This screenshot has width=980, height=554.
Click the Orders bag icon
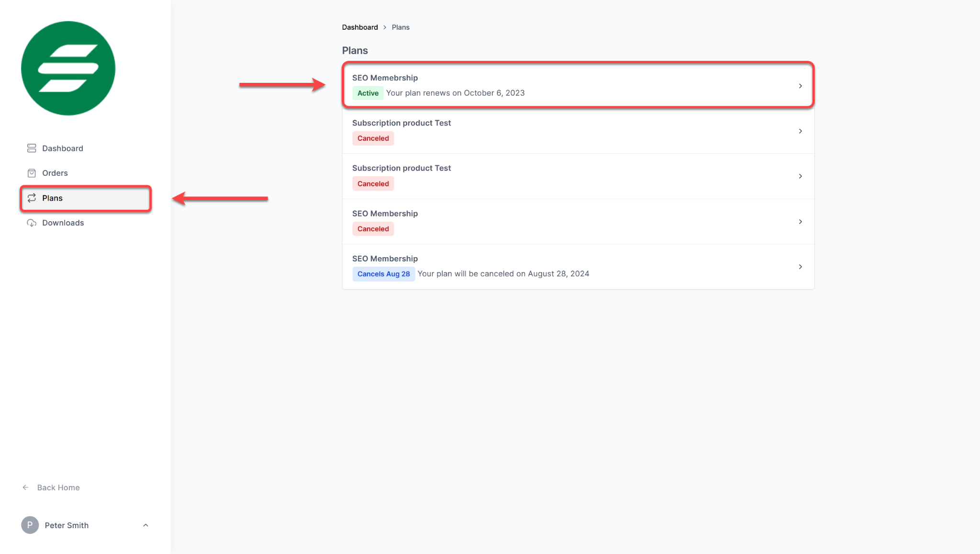point(32,173)
